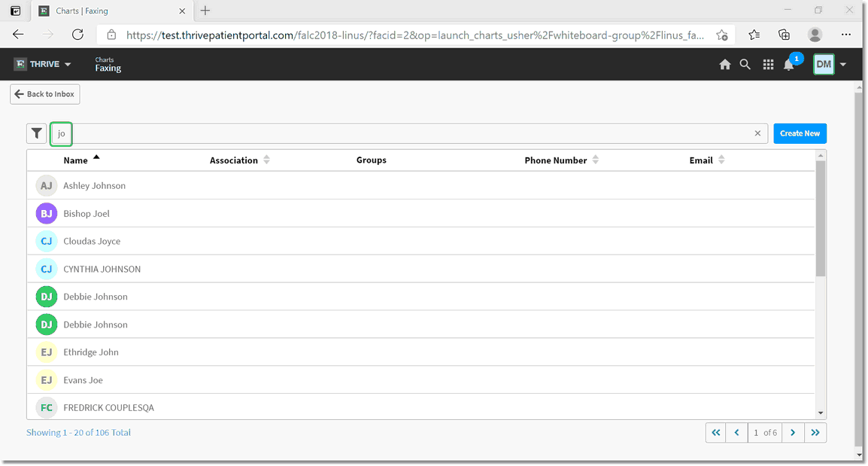
Task: Open the apps grid icon
Action: tap(768, 65)
